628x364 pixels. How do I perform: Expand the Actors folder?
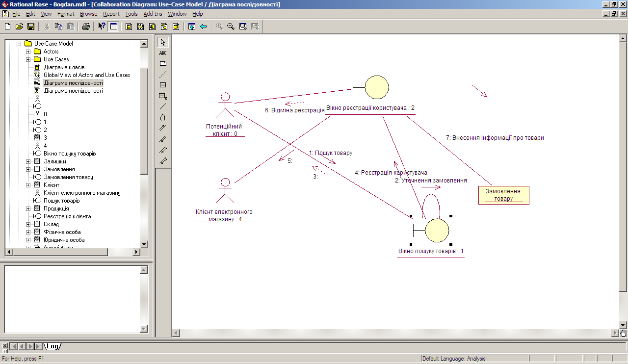(28, 52)
